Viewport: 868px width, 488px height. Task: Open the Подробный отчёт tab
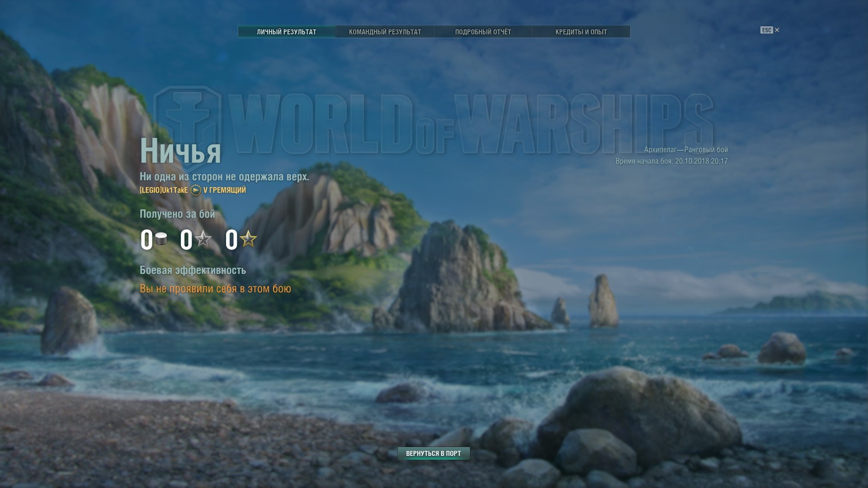pos(483,32)
